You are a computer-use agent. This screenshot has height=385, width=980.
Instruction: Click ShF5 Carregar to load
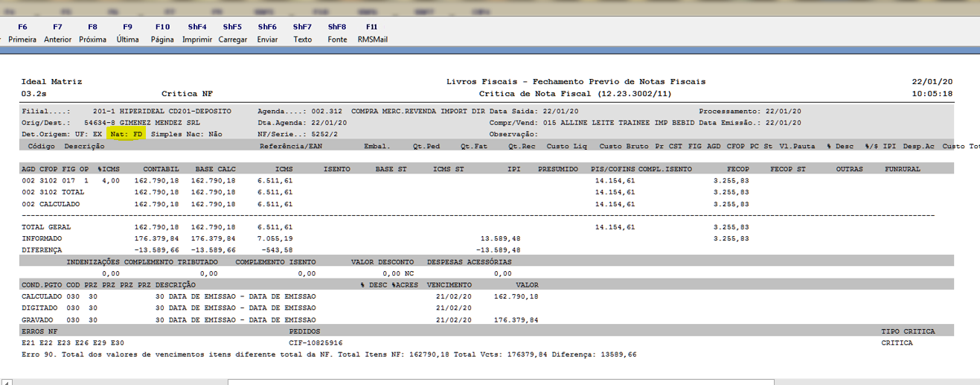232,33
